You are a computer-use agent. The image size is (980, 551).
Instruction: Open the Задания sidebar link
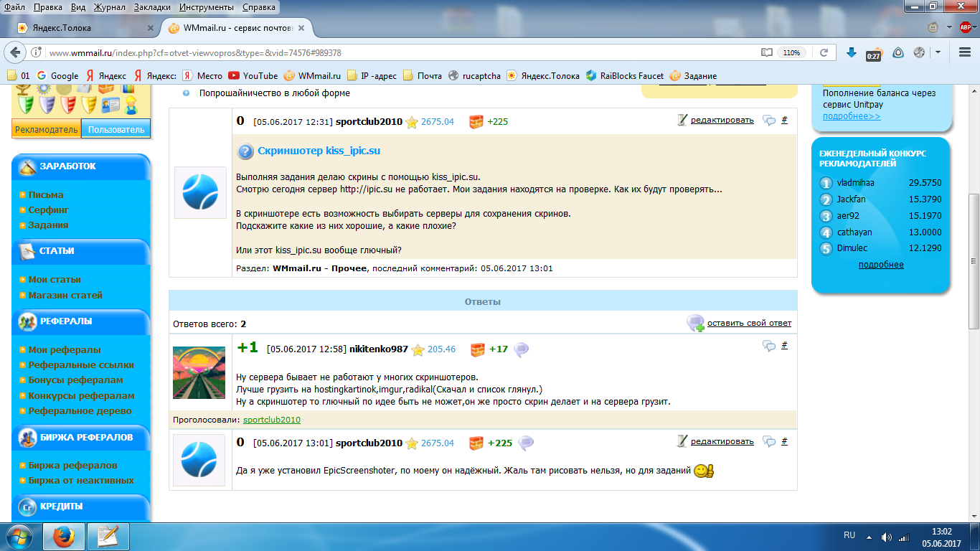49,225
